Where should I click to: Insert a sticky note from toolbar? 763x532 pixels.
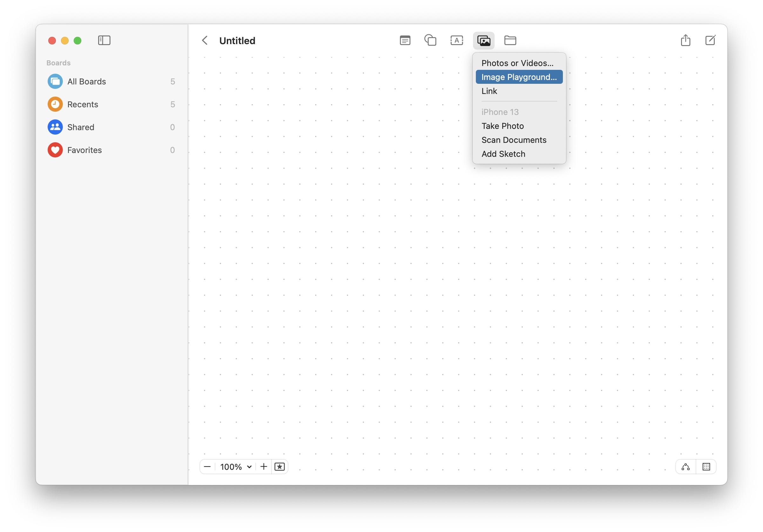405,41
